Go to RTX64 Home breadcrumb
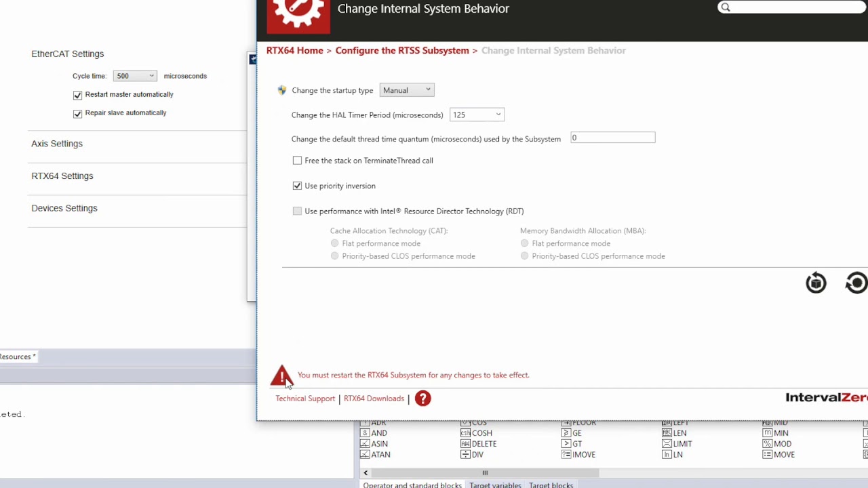868x488 pixels. tap(295, 51)
